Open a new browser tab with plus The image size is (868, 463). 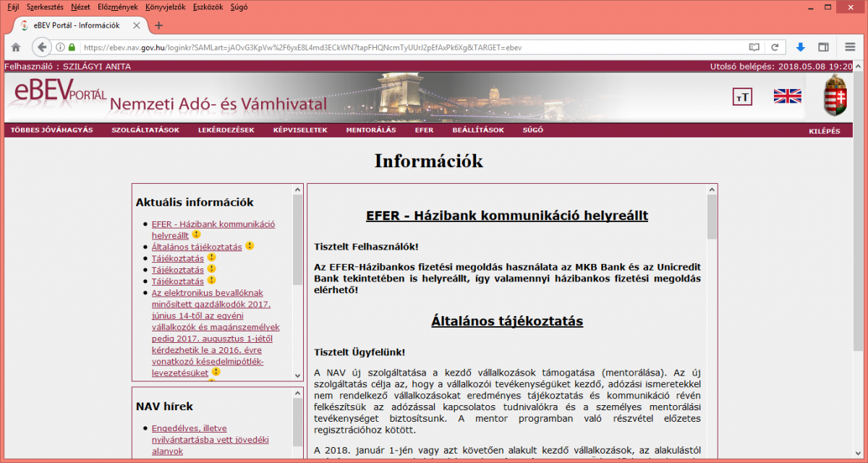coord(159,25)
